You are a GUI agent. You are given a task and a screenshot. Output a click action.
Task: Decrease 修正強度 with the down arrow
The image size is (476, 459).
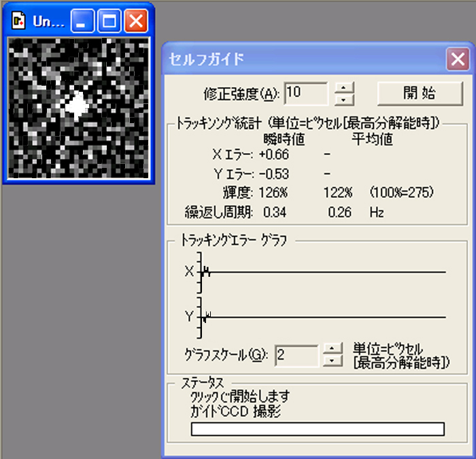344,99
